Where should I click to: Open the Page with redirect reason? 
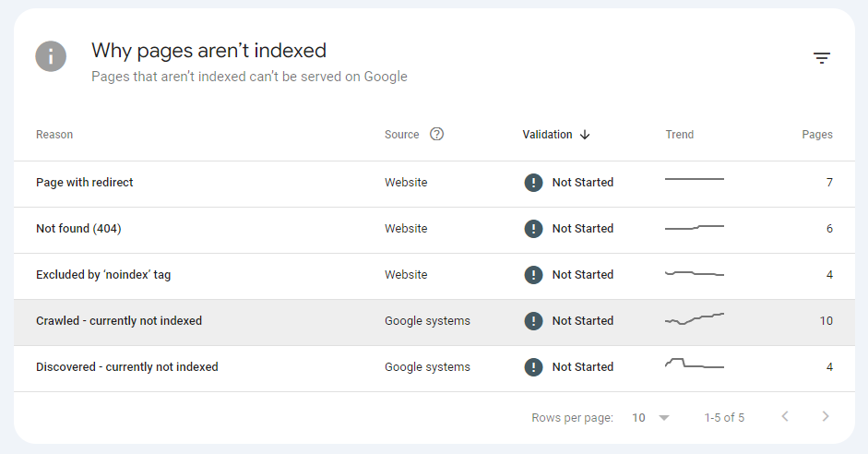85,182
